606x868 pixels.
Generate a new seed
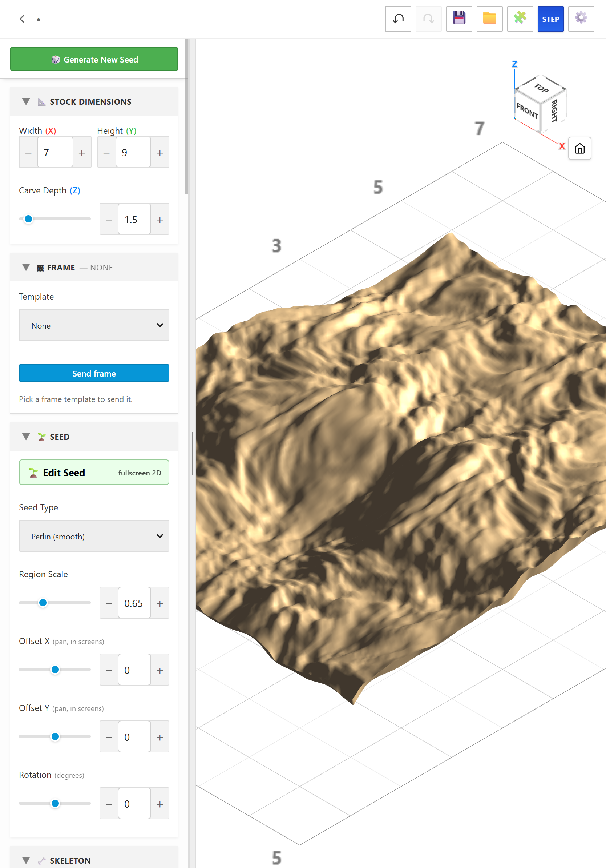click(x=94, y=59)
